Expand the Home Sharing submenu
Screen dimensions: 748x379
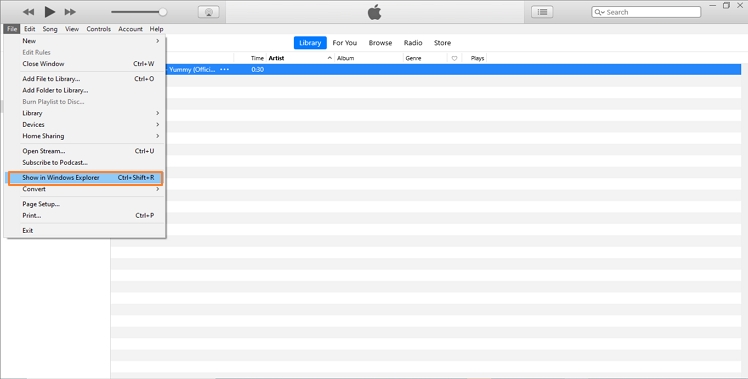coord(85,136)
